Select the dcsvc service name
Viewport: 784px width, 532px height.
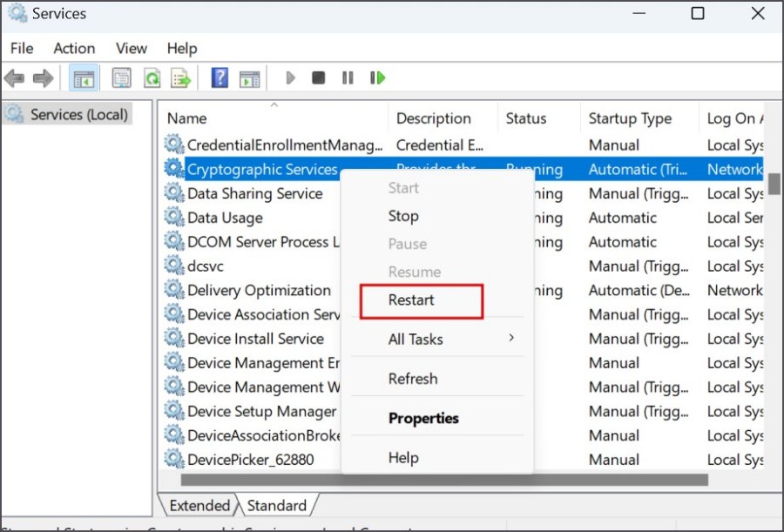pos(206,266)
